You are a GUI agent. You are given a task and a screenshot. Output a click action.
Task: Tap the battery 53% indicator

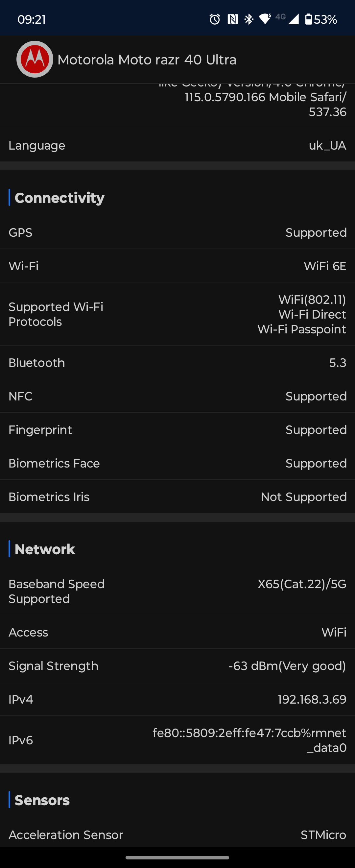(321, 19)
